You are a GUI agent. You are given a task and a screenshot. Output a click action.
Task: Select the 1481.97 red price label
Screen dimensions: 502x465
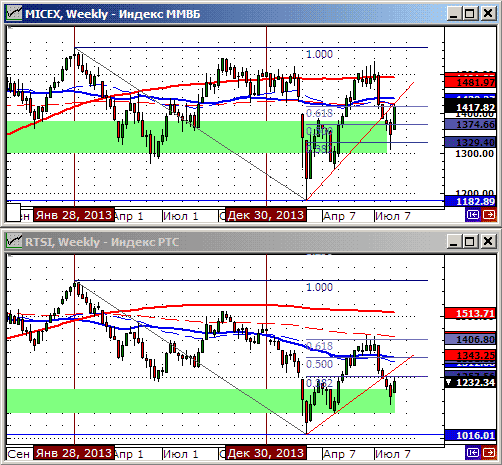(x=471, y=82)
